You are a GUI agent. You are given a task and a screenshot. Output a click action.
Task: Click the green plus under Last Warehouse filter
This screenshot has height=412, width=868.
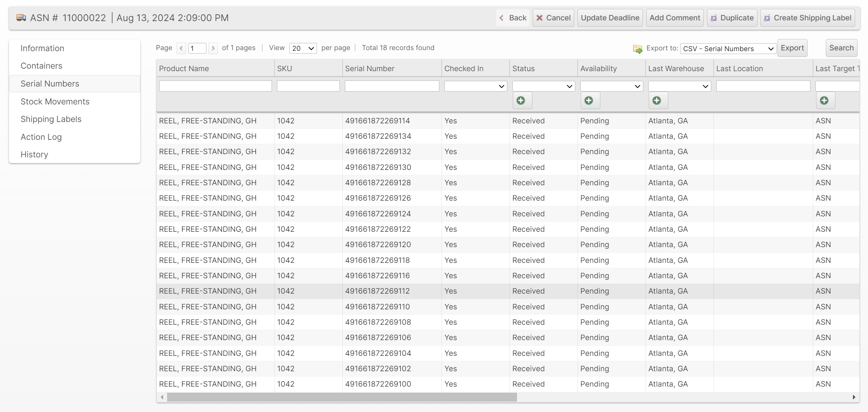click(x=657, y=100)
